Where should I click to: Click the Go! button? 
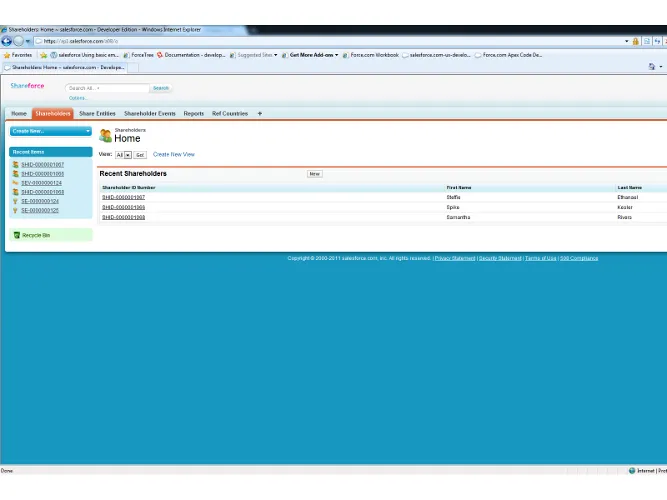coord(140,155)
